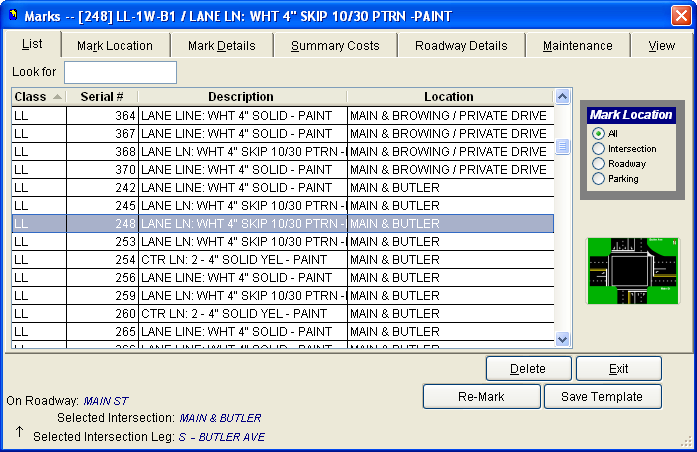Select row with serial 364
Viewport: 697px width, 452px height.
(283, 116)
